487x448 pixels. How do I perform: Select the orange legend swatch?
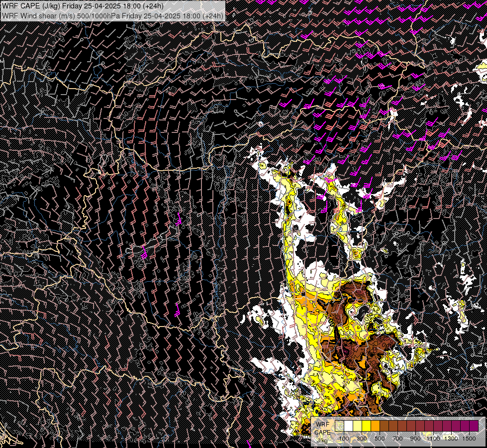coord(375,426)
